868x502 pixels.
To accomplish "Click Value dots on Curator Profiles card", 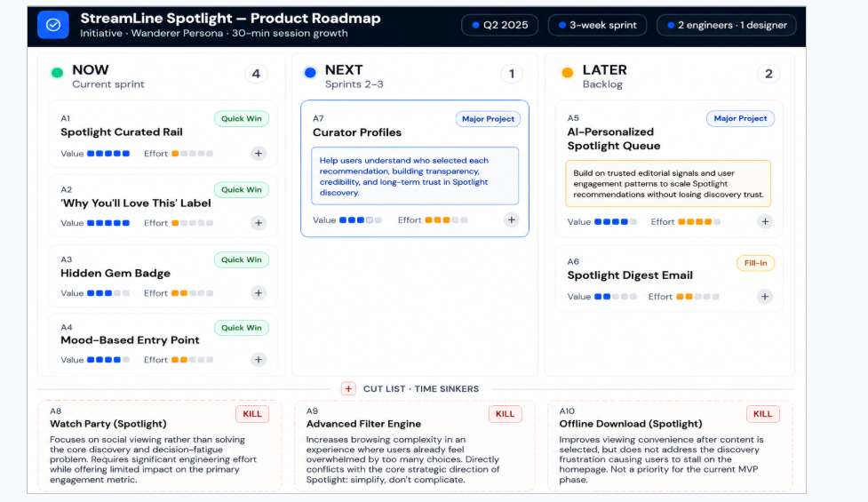I will click(x=361, y=219).
